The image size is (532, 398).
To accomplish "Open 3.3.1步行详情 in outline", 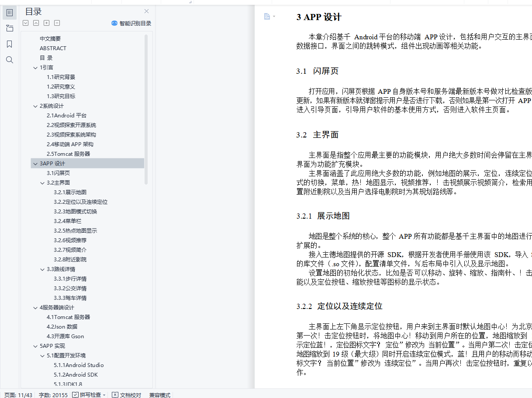I will pyautogui.click(x=70, y=278).
